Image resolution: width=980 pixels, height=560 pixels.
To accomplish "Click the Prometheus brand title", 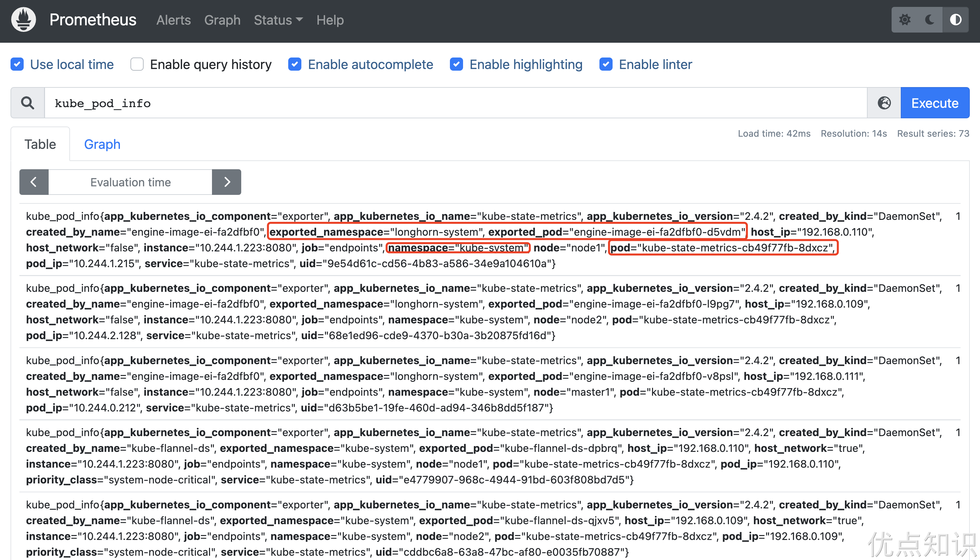I will coord(93,20).
